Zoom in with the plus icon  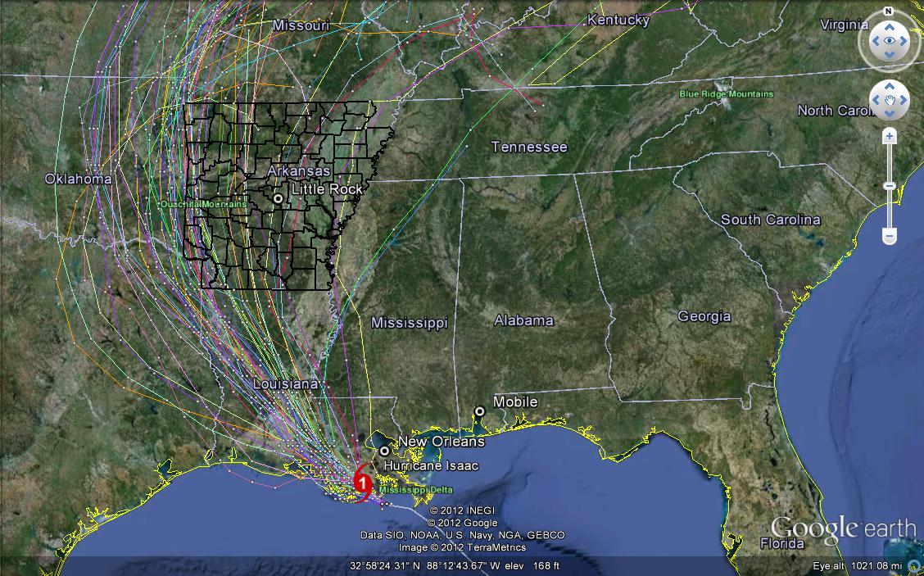coord(890,135)
